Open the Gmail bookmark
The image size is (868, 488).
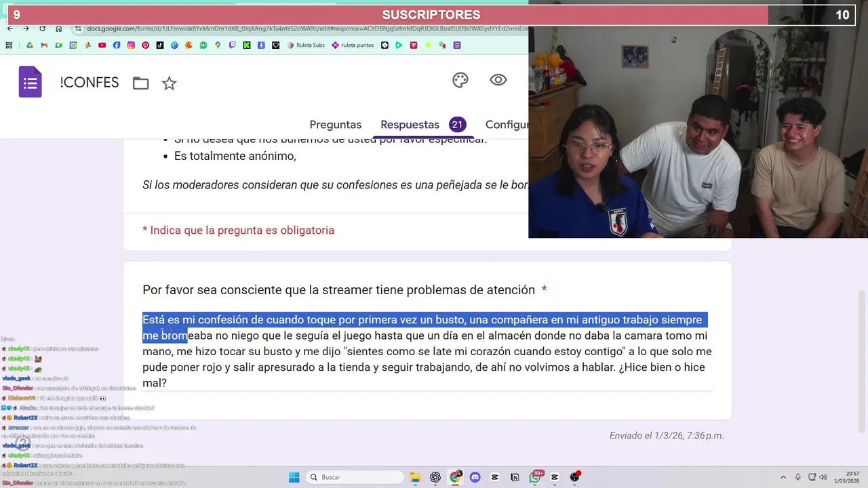(x=44, y=45)
